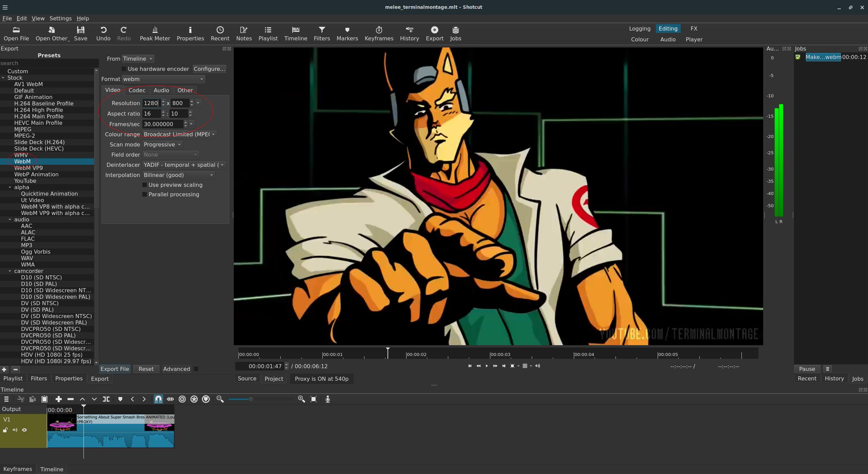The height and width of the screenshot is (474, 868).
Task: Open the Deinterlacer dropdown
Action: [184, 165]
